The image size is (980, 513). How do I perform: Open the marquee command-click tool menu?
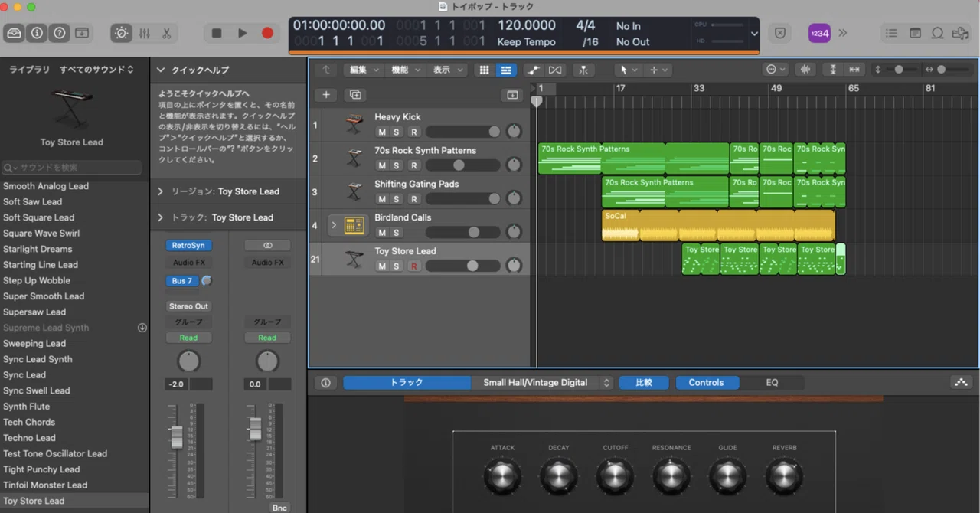658,70
